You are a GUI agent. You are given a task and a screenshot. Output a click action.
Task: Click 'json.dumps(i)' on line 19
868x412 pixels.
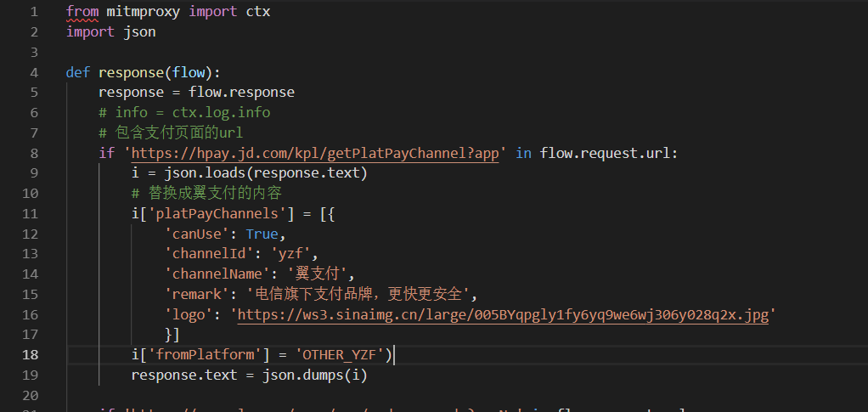(314, 375)
